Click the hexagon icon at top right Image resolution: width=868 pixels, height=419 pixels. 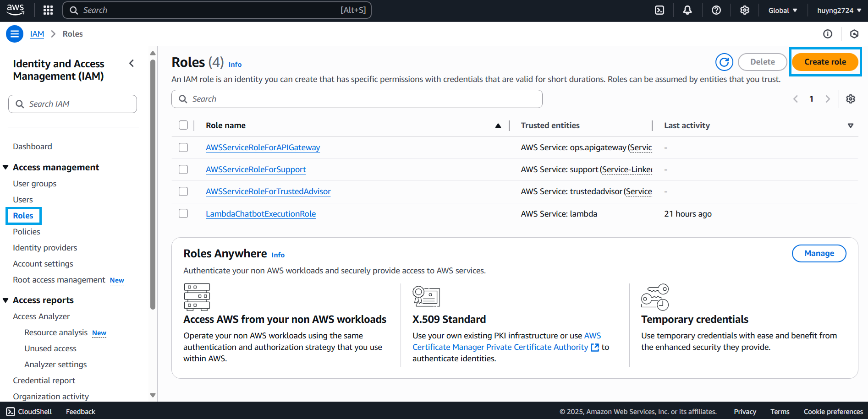pos(854,34)
